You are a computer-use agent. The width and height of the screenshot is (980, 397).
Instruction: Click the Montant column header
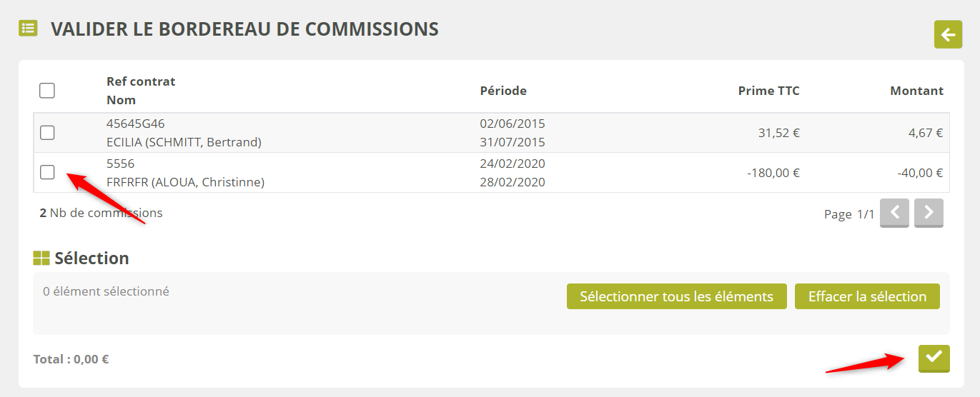click(916, 91)
